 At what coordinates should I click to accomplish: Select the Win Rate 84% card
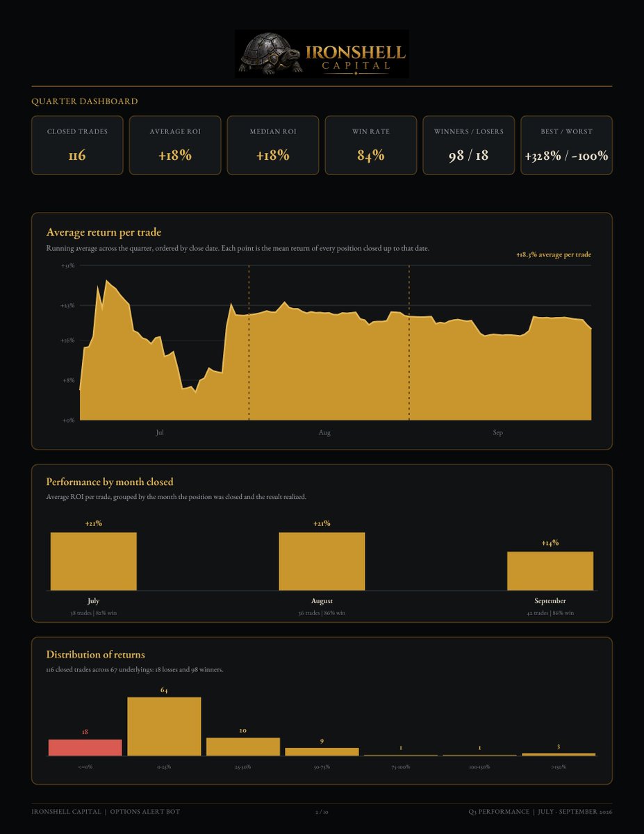pyautogui.click(x=371, y=145)
